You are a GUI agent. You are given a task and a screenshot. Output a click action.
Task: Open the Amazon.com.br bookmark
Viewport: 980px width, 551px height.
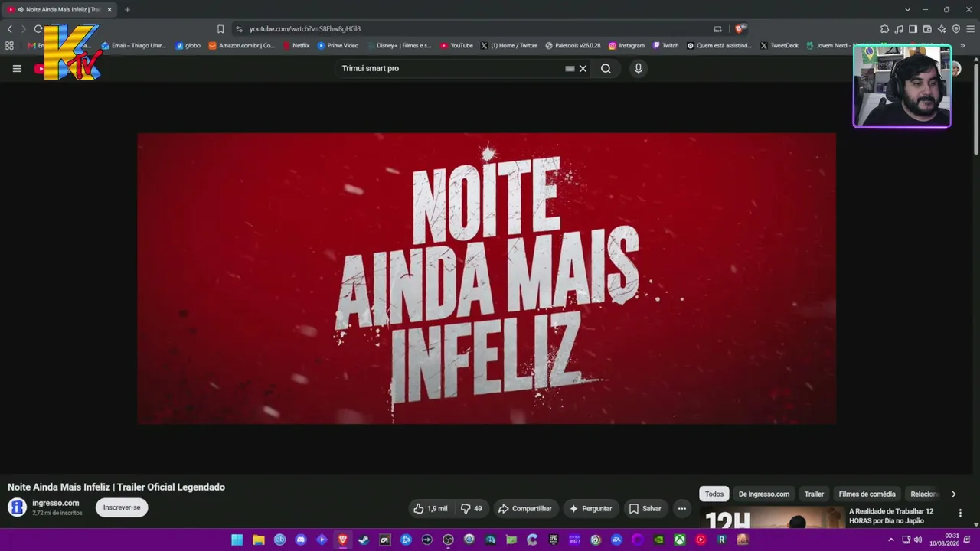[241, 45]
